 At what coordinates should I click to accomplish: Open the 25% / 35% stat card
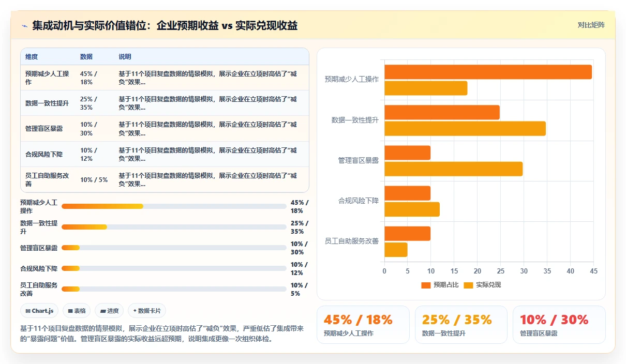point(461,325)
